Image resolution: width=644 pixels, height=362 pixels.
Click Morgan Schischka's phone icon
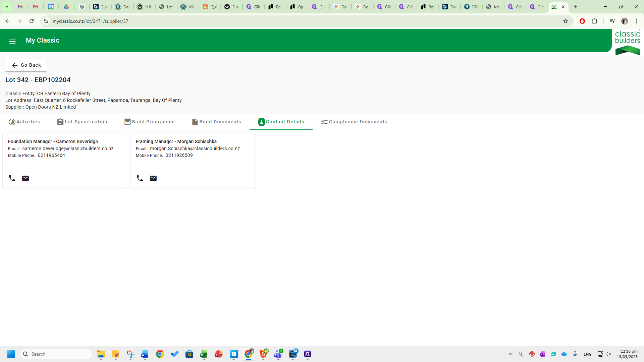coord(140,178)
